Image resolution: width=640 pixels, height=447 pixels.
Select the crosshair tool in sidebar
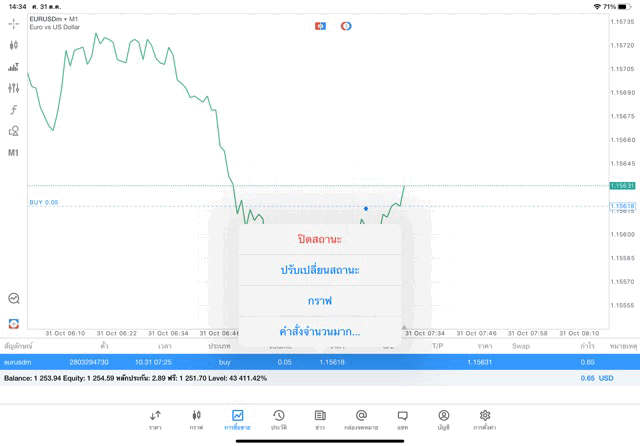click(x=13, y=23)
